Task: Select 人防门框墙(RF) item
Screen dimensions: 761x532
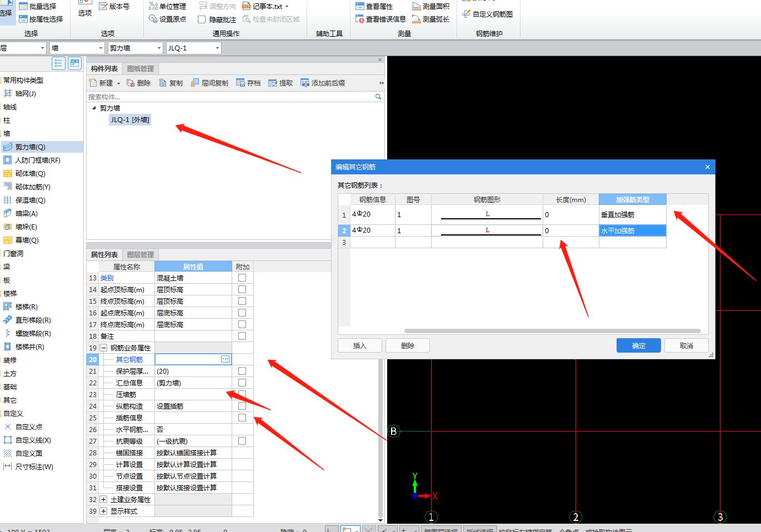Action: click(x=32, y=160)
